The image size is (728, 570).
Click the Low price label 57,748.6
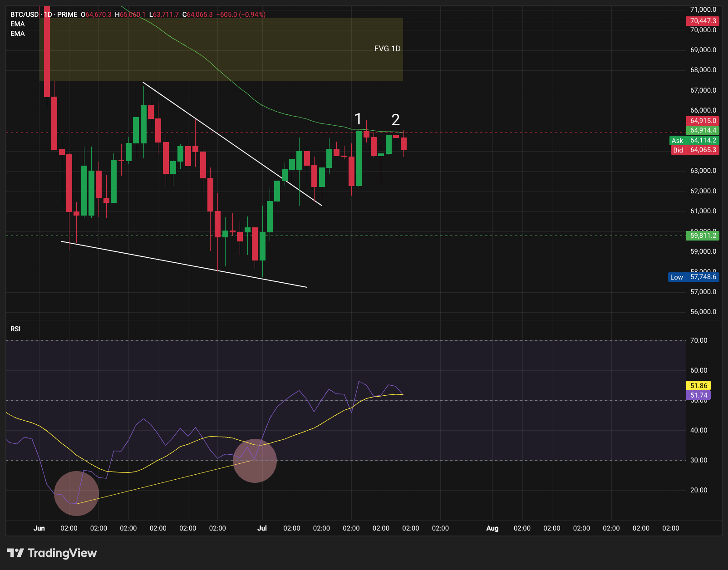point(694,277)
